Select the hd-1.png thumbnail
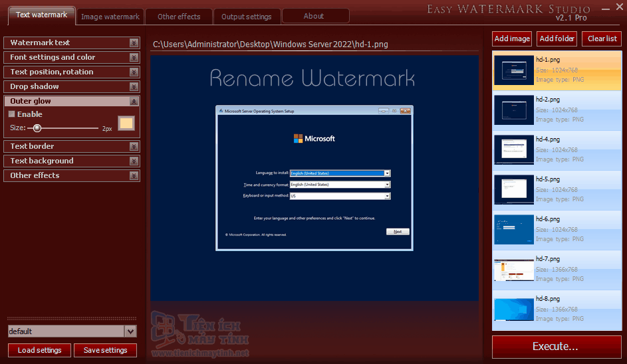 pos(514,70)
